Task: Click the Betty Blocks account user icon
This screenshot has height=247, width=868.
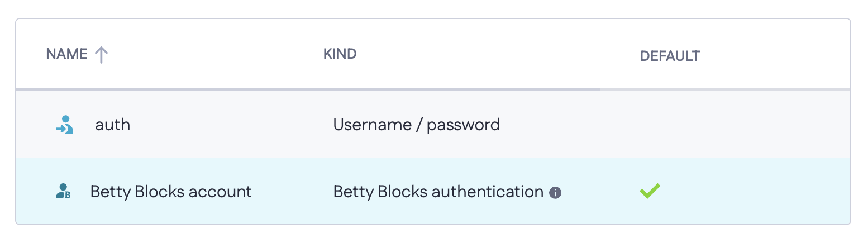Action: [x=63, y=192]
